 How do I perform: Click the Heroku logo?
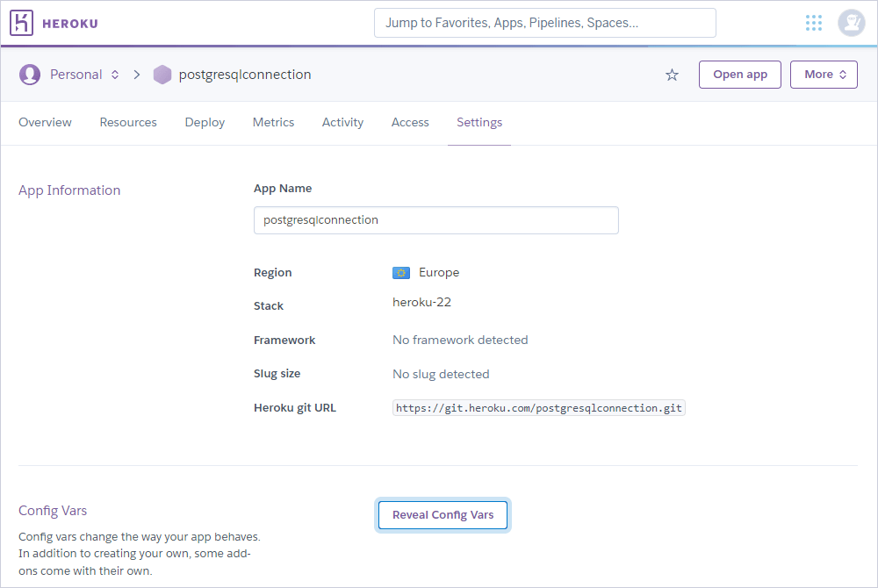[x=53, y=23]
